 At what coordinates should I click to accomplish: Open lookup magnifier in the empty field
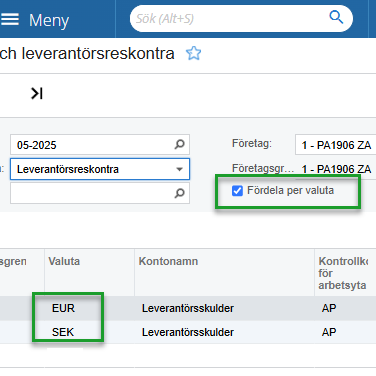point(179,193)
